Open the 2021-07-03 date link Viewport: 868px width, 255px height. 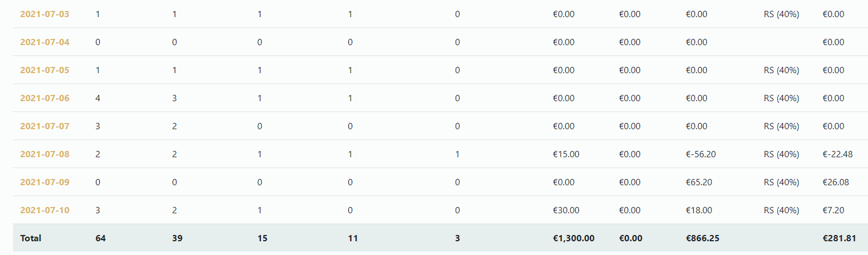click(x=45, y=14)
